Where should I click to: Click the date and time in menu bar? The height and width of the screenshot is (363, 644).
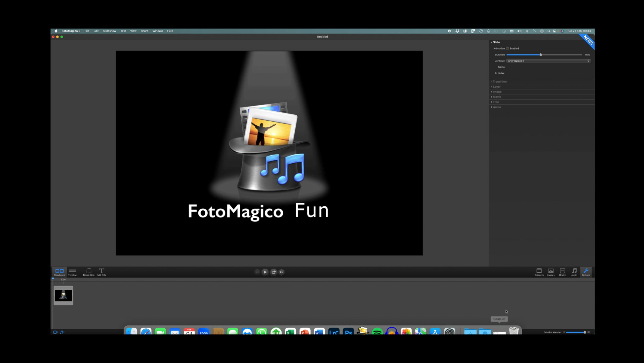(x=579, y=31)
